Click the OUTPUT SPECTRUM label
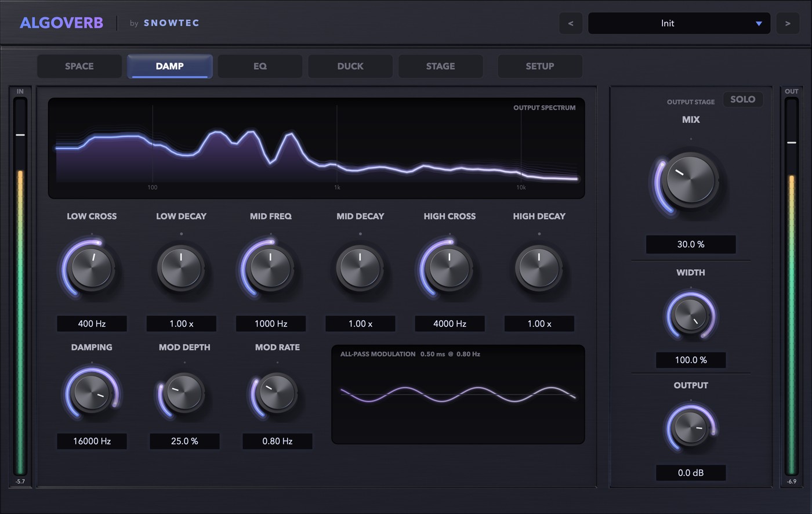812x514 pixels. (545, 108)
